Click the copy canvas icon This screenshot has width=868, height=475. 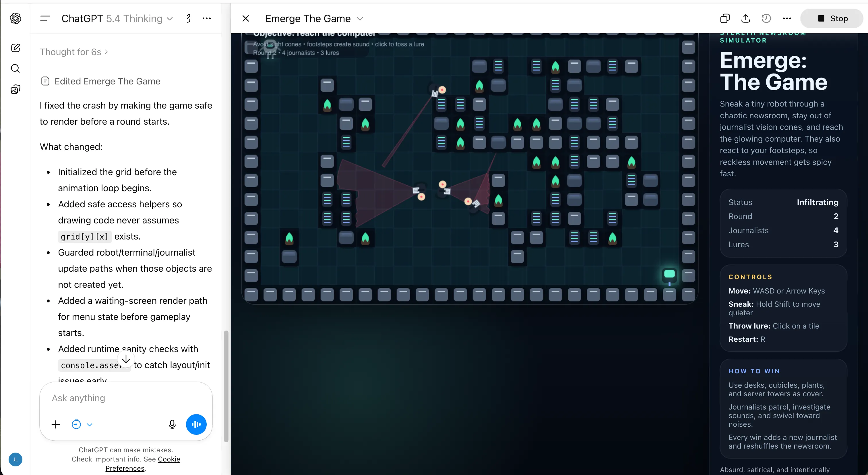point(724,19)
